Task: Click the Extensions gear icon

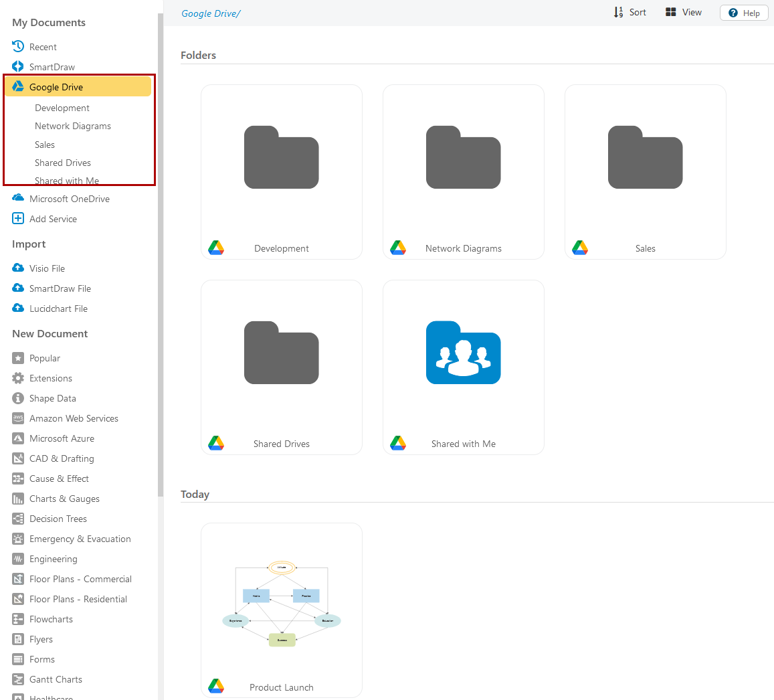Action: [x=18, y=378]
